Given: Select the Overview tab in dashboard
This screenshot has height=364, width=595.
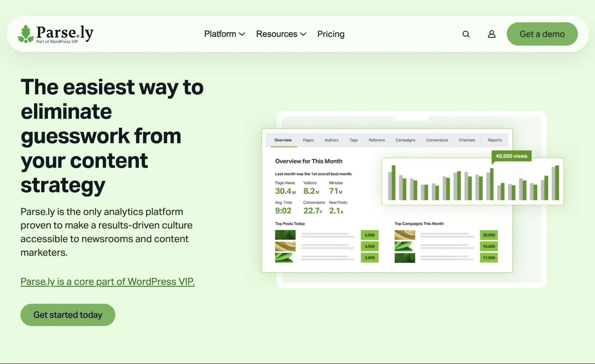Looking at the screenshot, I should pyautogui.click(x=283, y=140).
